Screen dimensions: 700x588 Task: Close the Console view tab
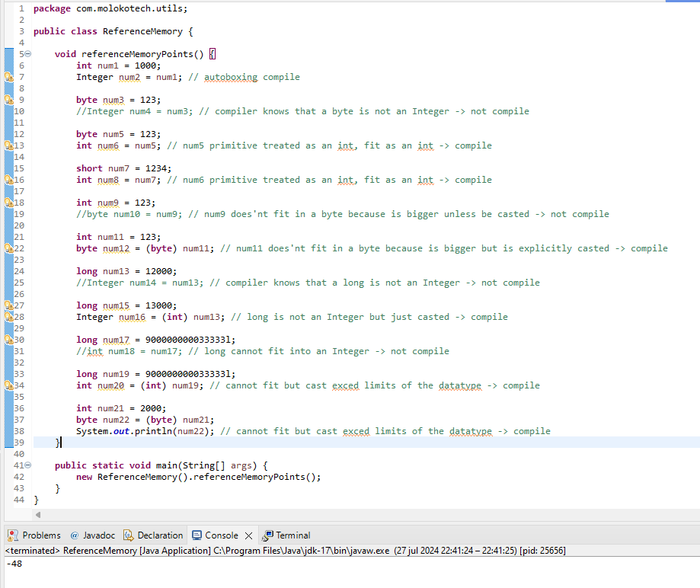(248, 535)
